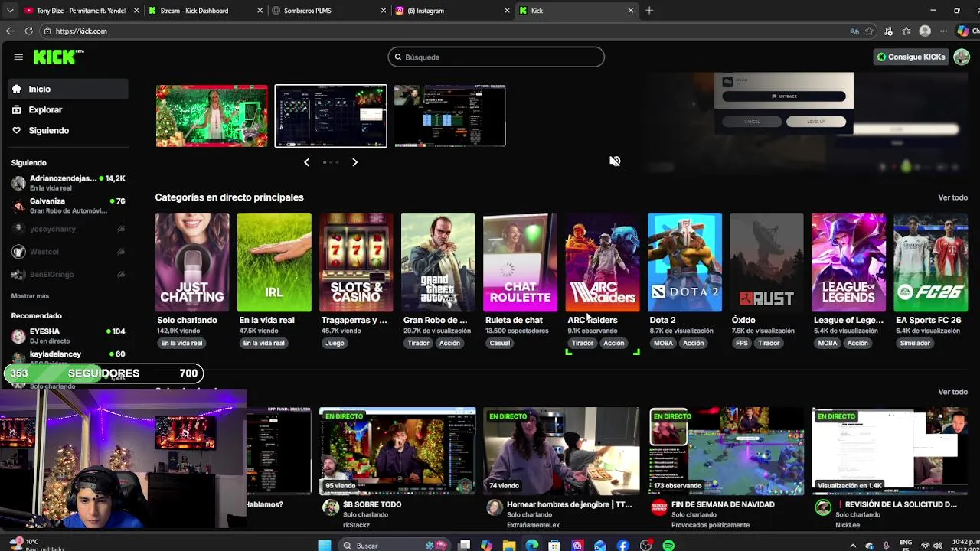Image resolution: width=980 pixels, height=551 pixels.
Task: Switch to the Sombreros PLMS tab
Action: [x=329, y=11]
